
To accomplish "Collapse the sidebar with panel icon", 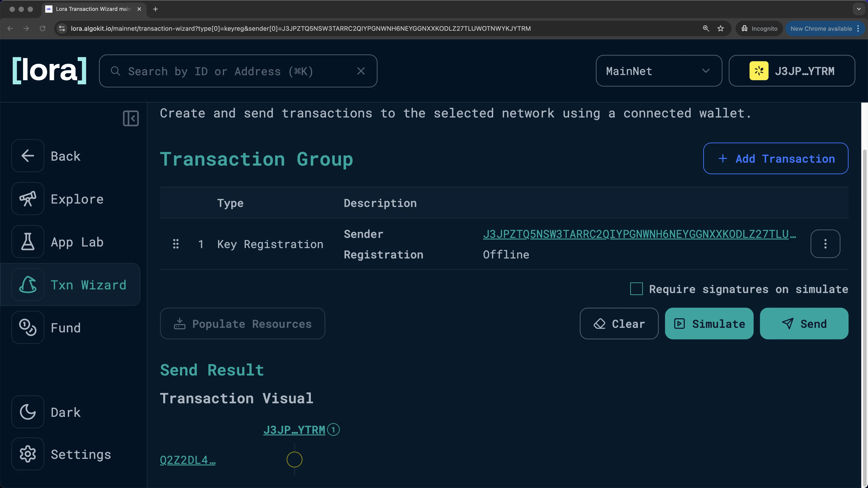I will click(131, 119).
